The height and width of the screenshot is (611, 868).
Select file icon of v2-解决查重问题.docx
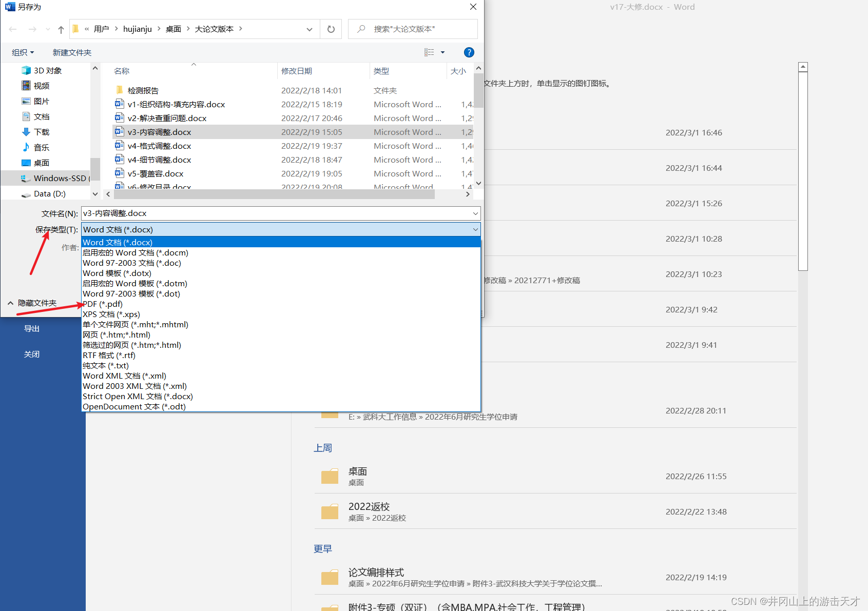(120, 118)
